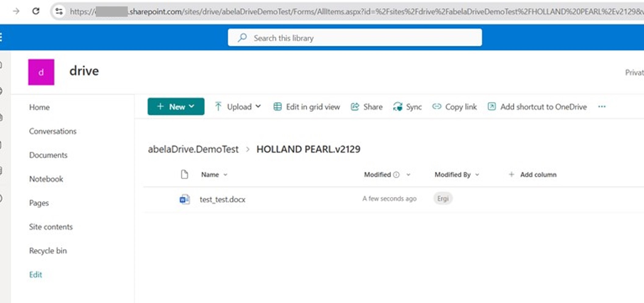Viewport: 644px width, 303px height.
Task: Click the browser forward arrow
Action: (16, 11)
